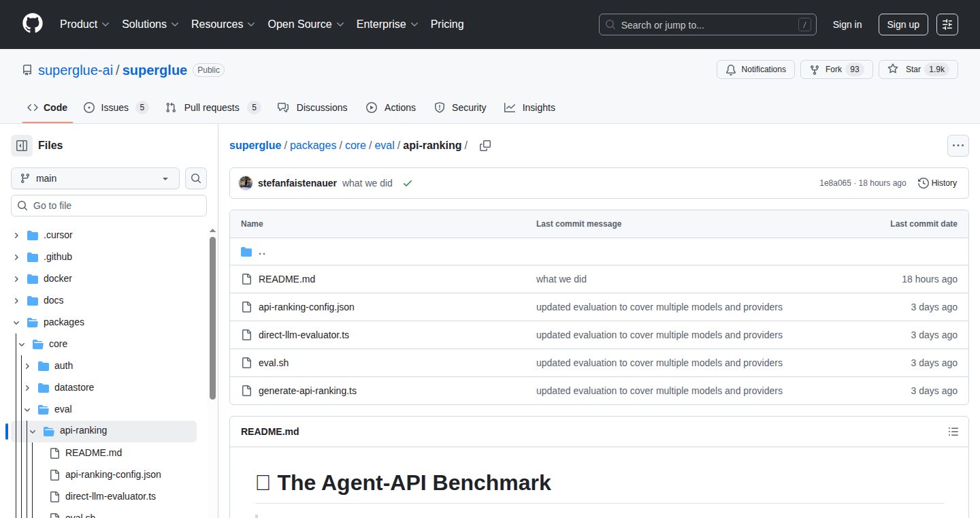The width and height of the screenshot is (980, 518).
Task: Open the more options ellipsis menu
Action: click(958, 146)
